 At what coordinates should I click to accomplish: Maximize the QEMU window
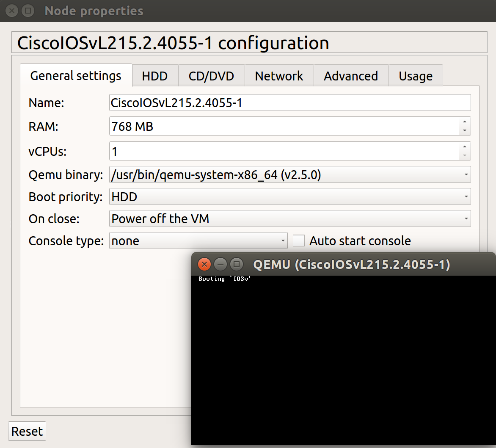coord(236,264)
